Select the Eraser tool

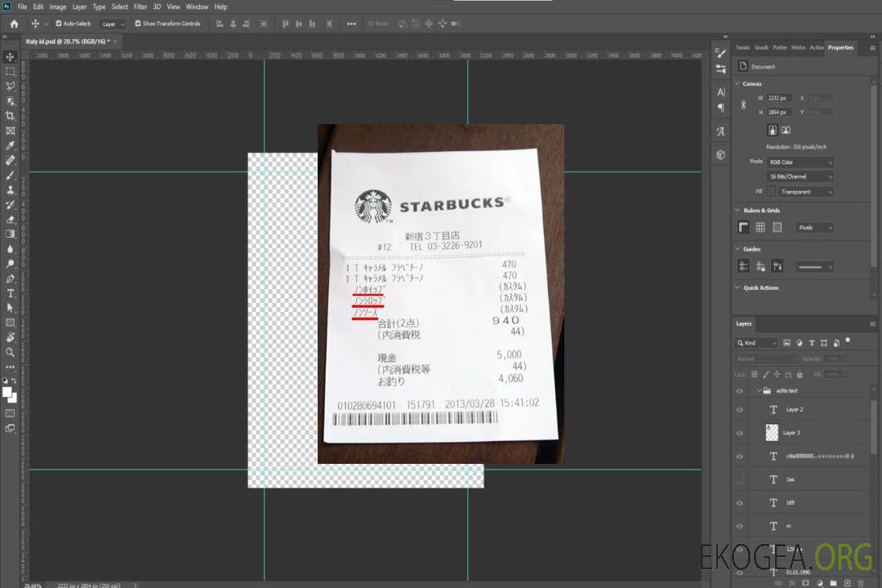pos(10,220)
